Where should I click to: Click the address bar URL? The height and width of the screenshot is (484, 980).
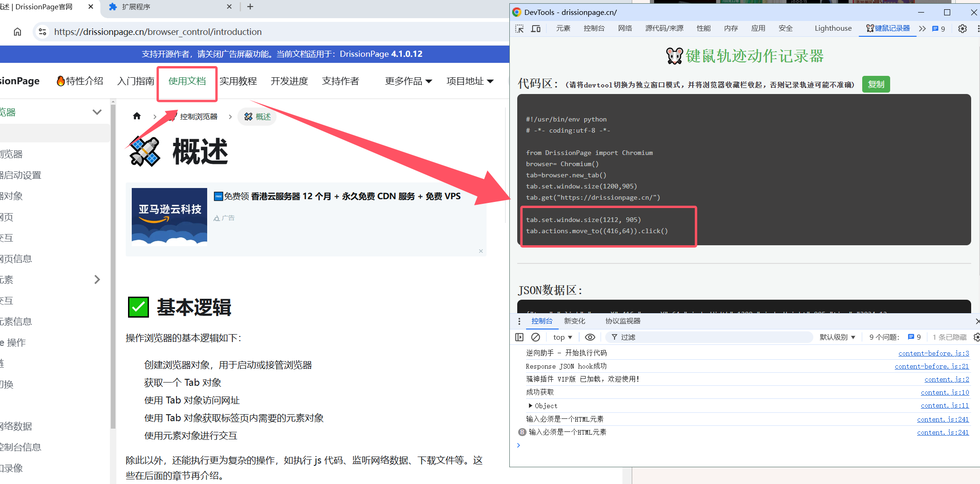click(158, 32)
